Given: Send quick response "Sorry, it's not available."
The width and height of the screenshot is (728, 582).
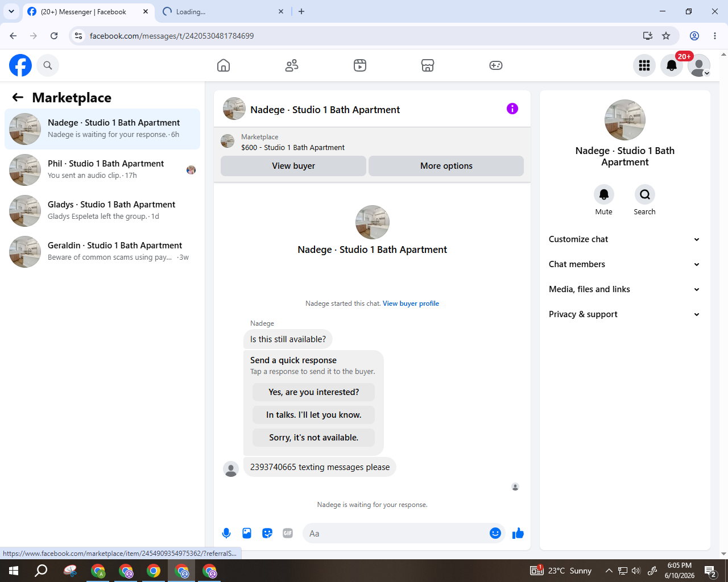Looking at the screenshot, I should pos(314,438).
